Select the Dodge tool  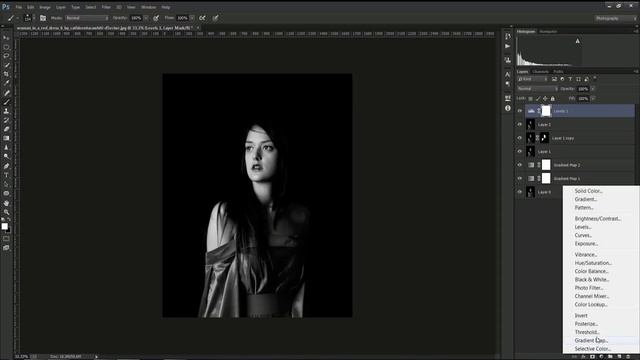[6, 156]
